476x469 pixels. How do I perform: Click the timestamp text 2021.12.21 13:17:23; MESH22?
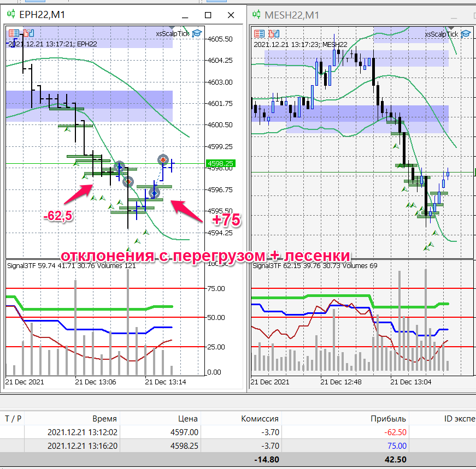pos(300,45)
